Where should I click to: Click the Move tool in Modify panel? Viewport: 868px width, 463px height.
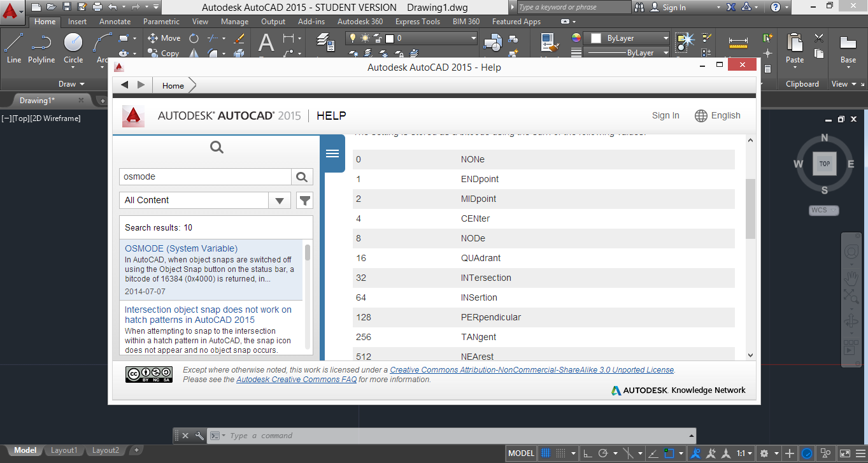[x=164, y=38]
